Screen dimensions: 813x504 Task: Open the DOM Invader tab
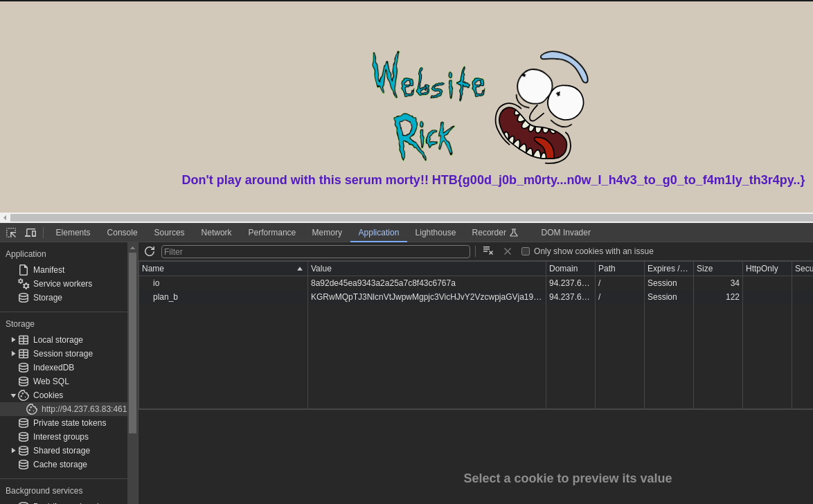566,233
